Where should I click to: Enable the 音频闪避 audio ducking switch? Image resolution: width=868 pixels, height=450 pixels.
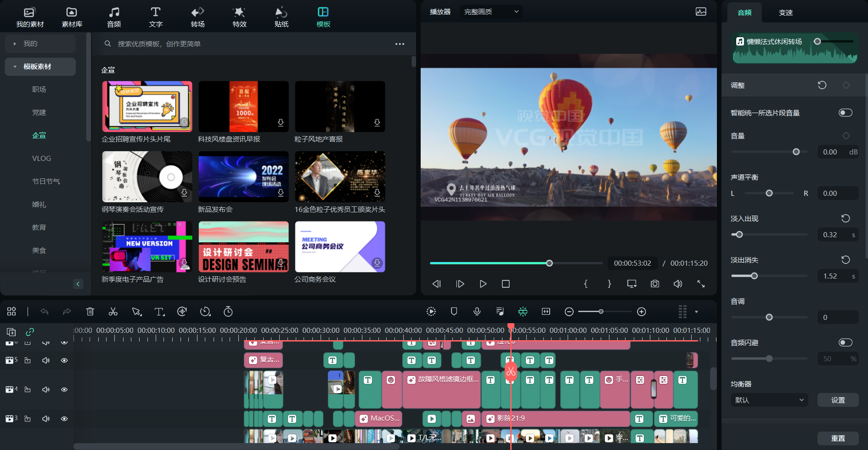[x=845, y=342]
